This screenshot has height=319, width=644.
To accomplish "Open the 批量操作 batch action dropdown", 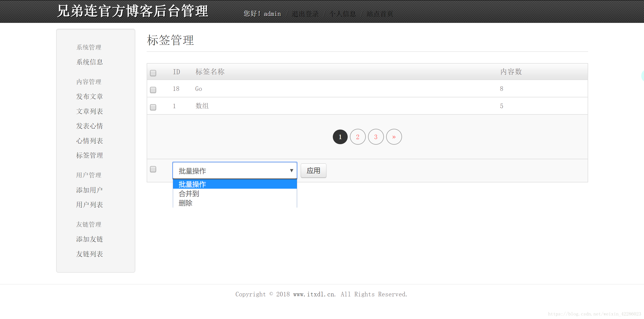I will (x=235, y=171).
